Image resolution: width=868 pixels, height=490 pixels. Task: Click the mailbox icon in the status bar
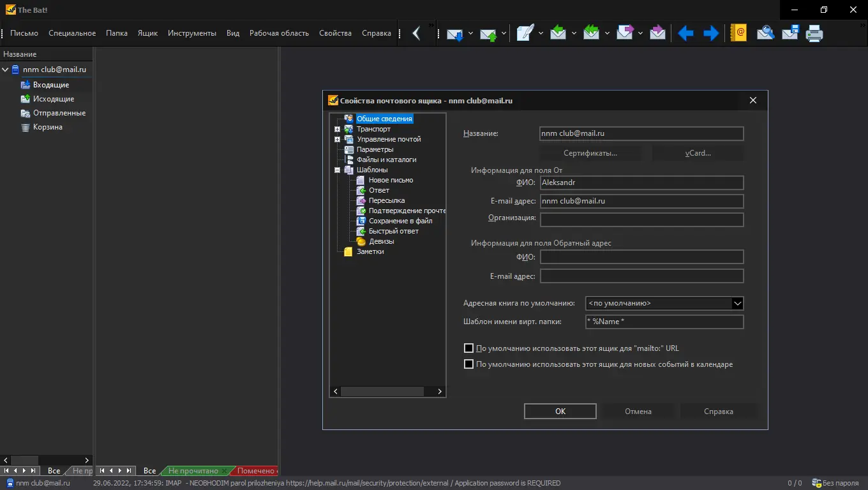pos(10,483)
